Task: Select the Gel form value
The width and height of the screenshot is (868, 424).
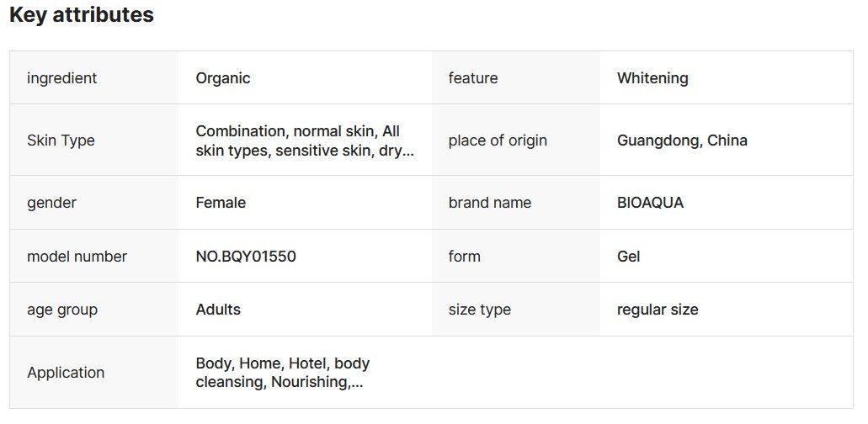Action: pyautogui.click(x=629, y=257)
